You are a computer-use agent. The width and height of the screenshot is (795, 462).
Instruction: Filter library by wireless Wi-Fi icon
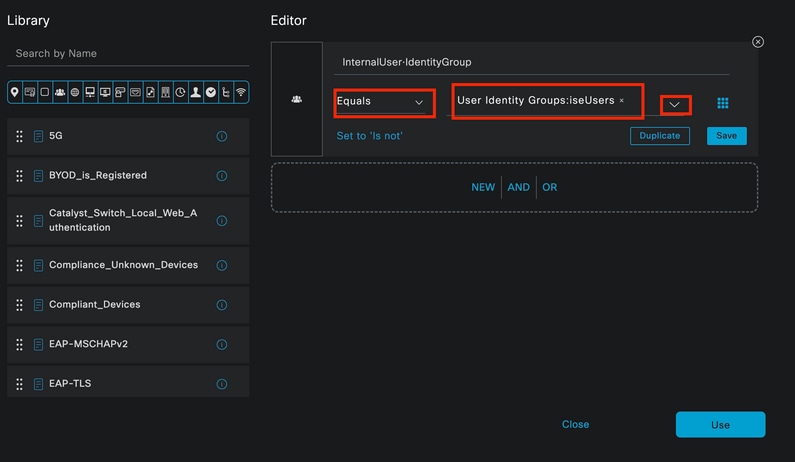point(241,92)
